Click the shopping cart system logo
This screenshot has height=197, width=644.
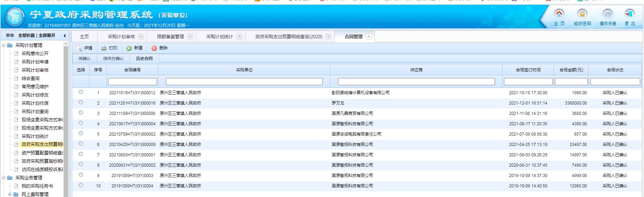15,17
